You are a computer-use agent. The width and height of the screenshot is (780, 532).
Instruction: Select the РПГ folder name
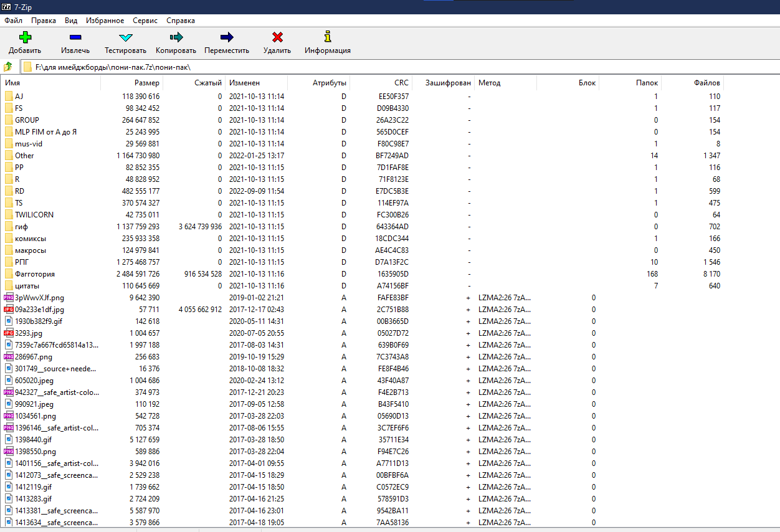click(x=22, y=262)
